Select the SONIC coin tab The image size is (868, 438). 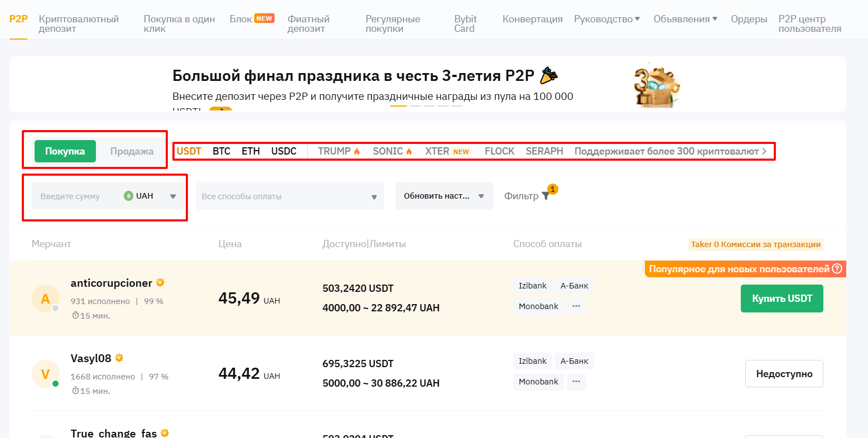point(388,151)
